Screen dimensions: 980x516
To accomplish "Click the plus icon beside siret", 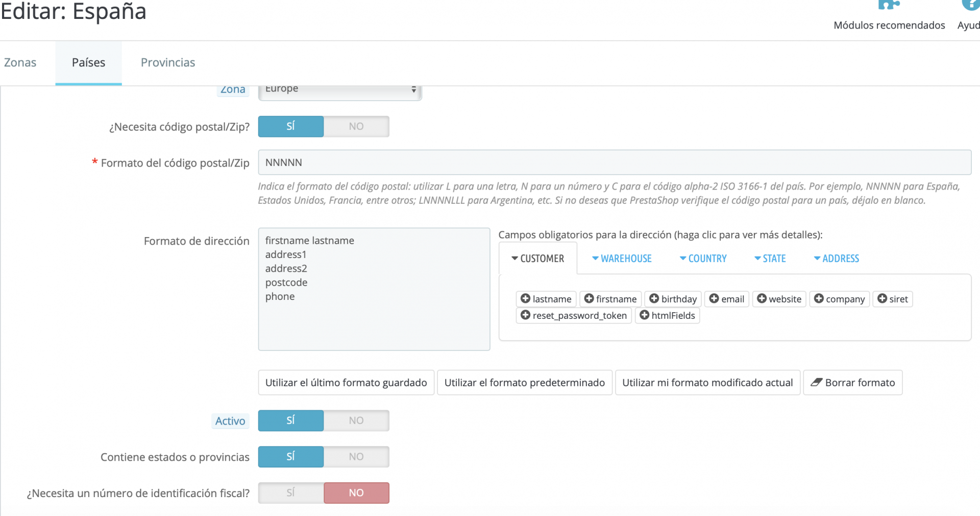I will coord(882,299).
